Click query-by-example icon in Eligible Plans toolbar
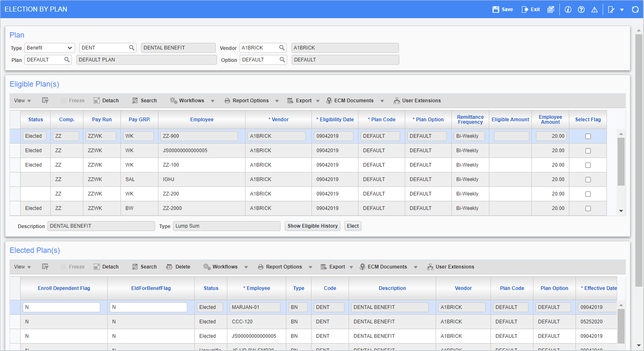The height and width of the screenshot is (351, 644). point(45,101)
